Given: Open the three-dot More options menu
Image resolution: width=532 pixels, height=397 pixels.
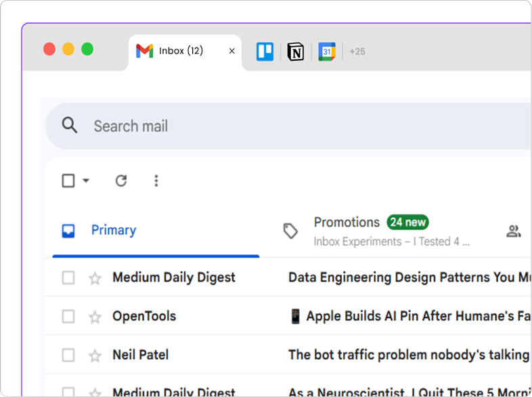Looking at the screenshot, I should coord(156,181).
